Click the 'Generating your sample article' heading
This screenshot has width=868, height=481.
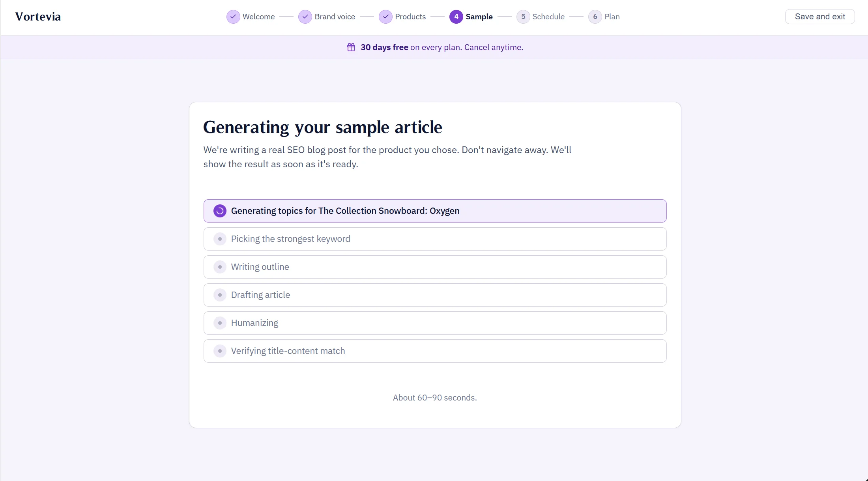pos(323,127)
